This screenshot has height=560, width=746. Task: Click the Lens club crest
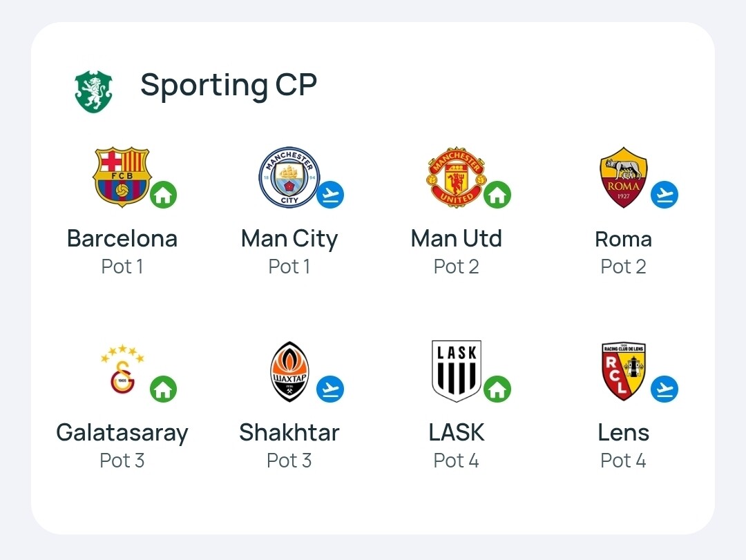point(623,371)
